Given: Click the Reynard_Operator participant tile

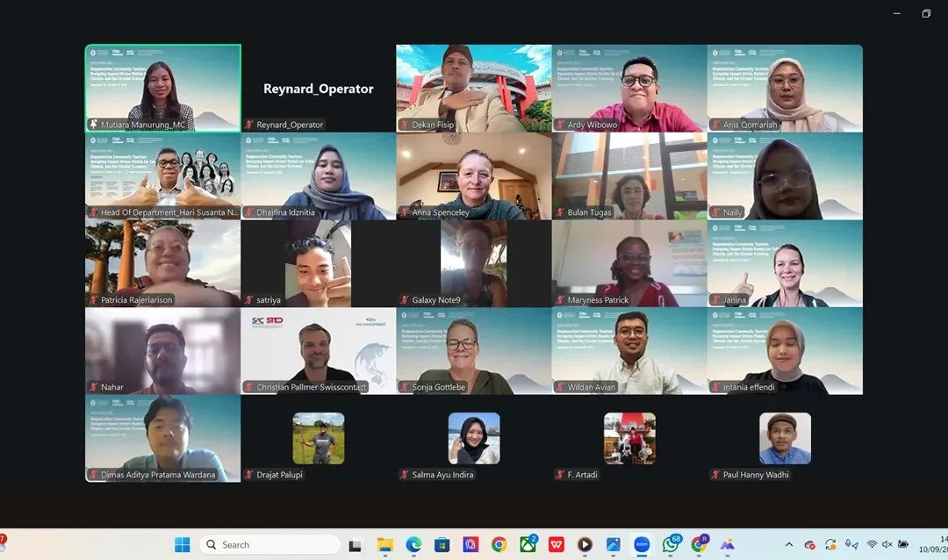Looking at the screenshot, I should 318,88.
